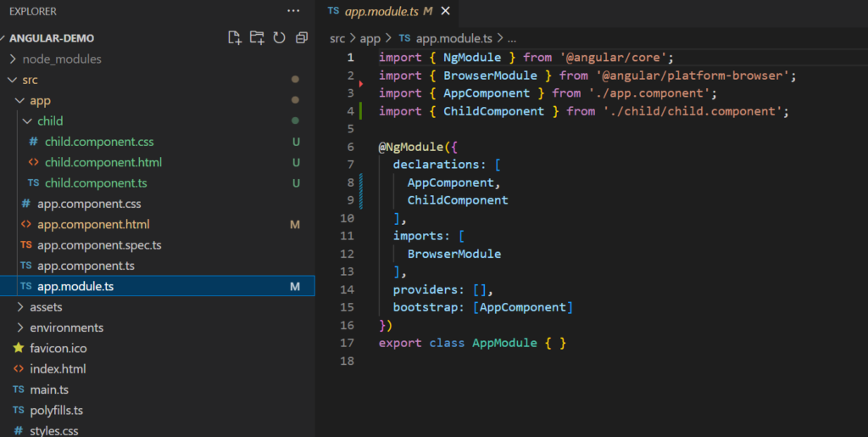868x437 pixels.
Task: Click the './child/child.component' import path
Action: pos(693,111)
